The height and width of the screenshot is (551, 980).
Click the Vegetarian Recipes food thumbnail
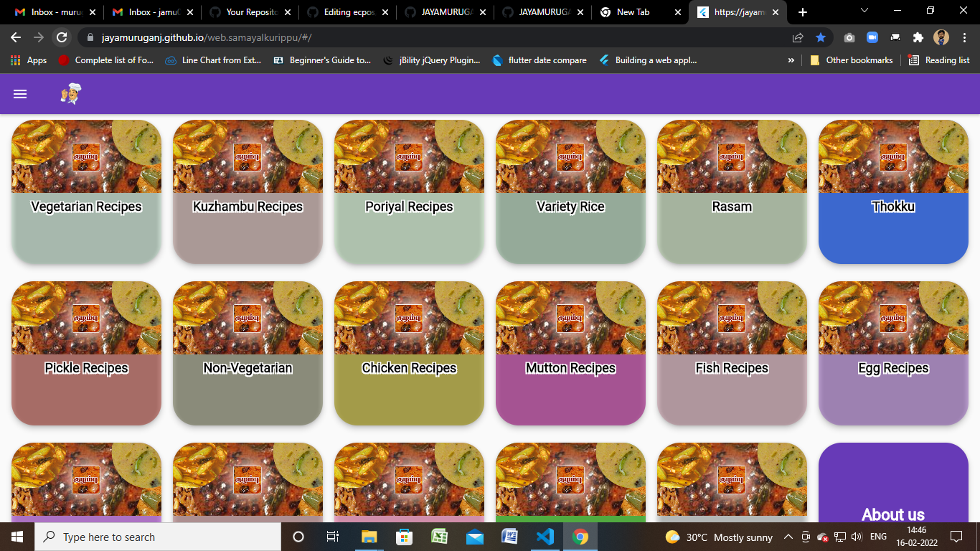coord(86,156)
